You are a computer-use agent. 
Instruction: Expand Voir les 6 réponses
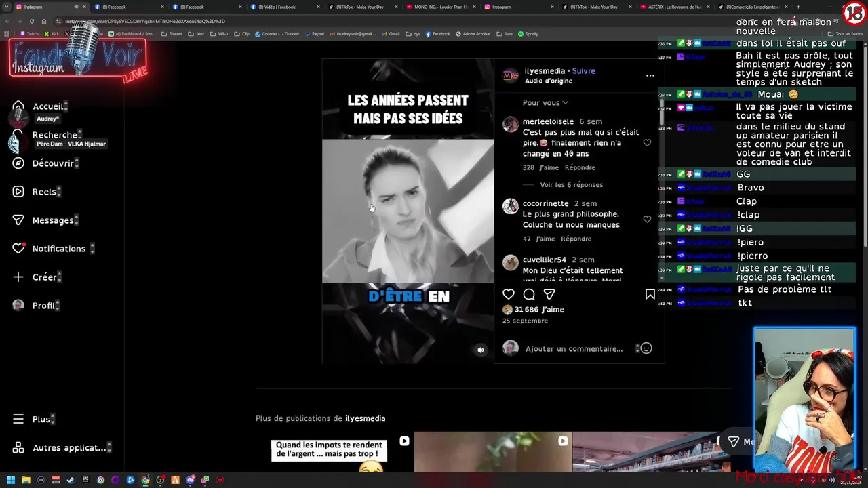coord(571,185)
